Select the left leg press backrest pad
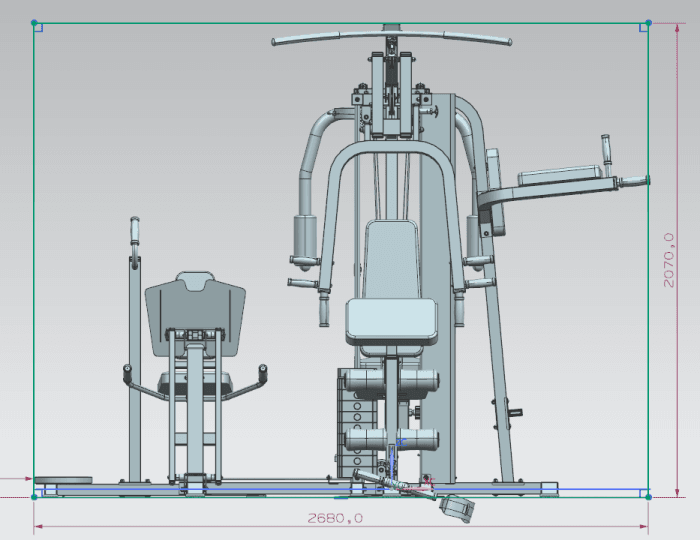 [x=195, y=314]
